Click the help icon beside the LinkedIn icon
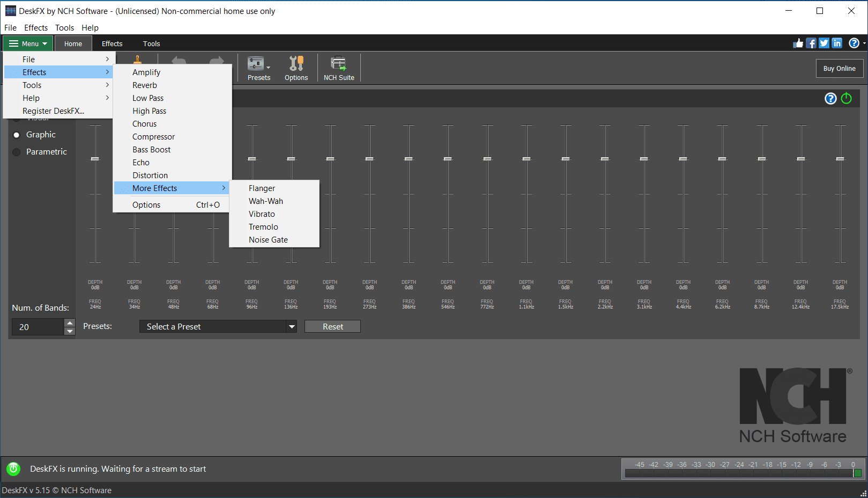The height and width of the screenshot is (498, 868). pyautogui.click(x=854, y=43)
